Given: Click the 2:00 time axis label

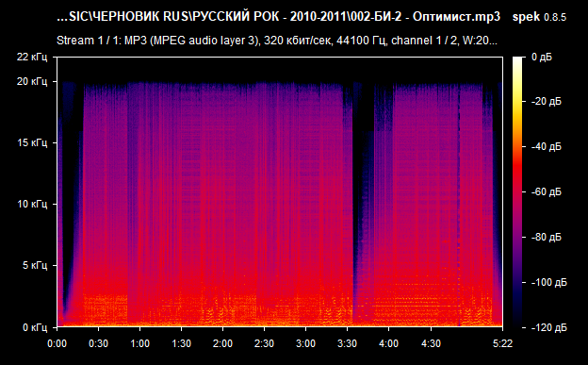Looking at the screenshot, I should click(222, 343).
